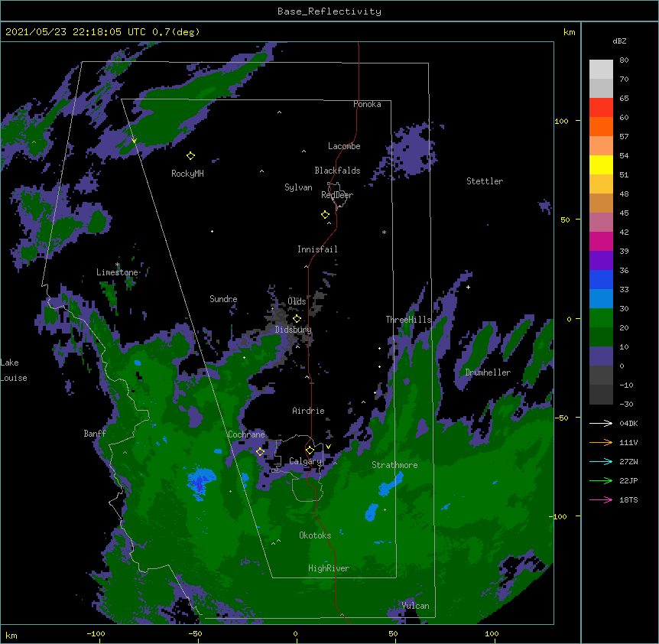
Task: Click the Sundre label
Action: tap(223, 299)
